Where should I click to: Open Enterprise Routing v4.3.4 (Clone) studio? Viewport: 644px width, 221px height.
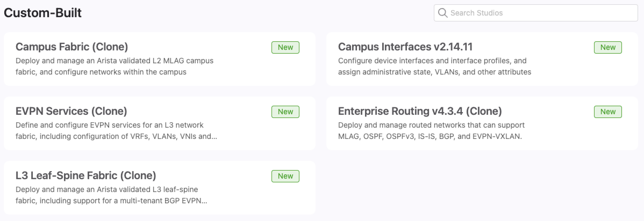420,111
